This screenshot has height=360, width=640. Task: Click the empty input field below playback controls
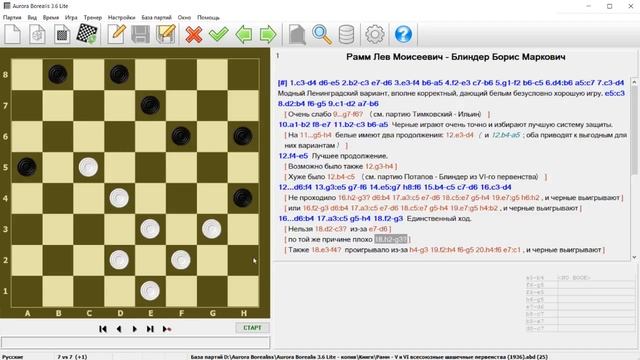click(x=135, y=342)
